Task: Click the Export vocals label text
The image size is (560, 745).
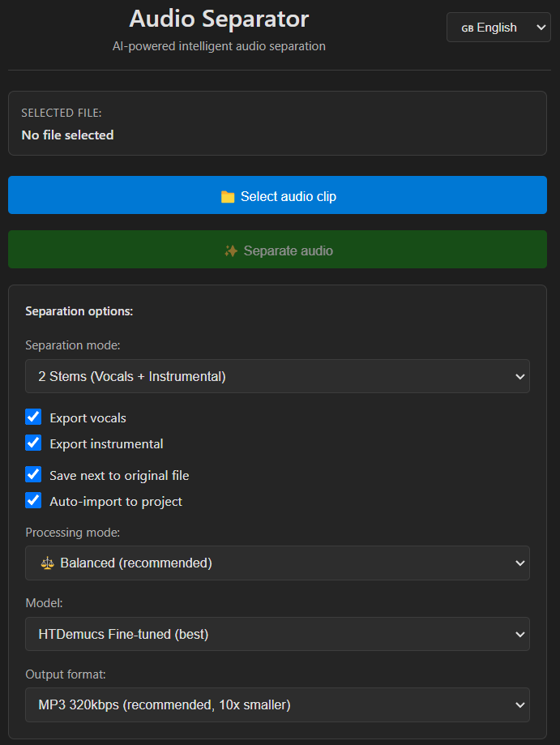Action: pos(88,418)
